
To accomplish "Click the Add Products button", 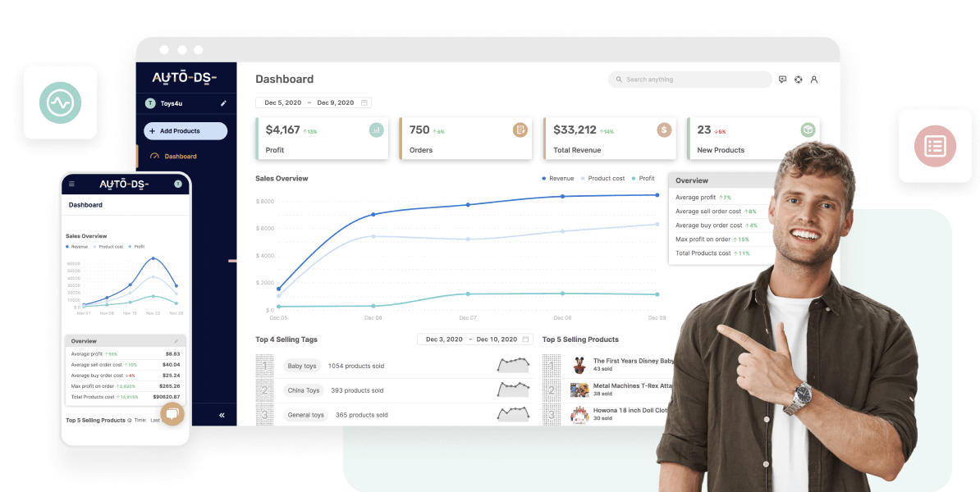I will (185, 131).
